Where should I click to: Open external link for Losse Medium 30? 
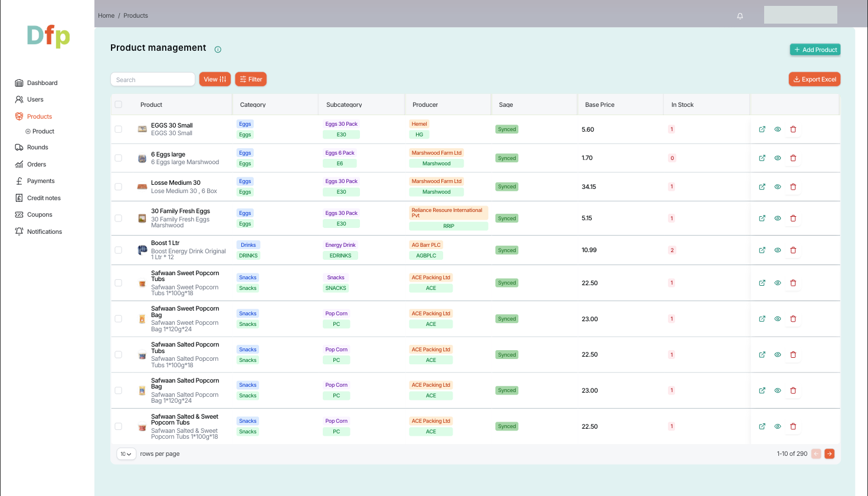[x=762, y=187]
